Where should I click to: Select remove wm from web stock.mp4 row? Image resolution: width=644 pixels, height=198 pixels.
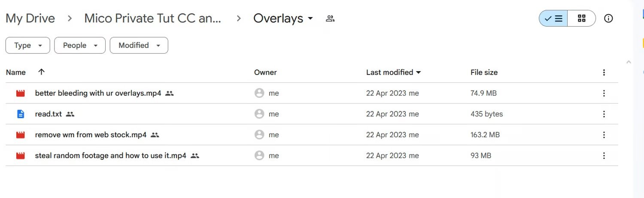tap(312, 135)
